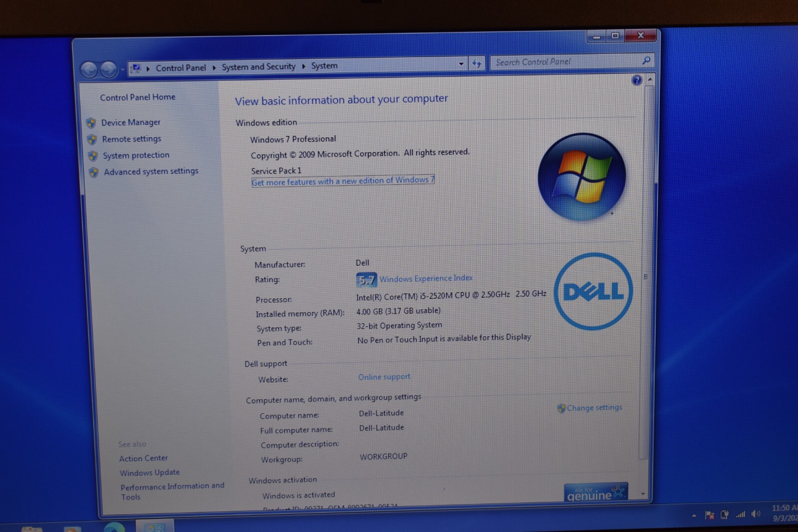Click shield icon next to Change settings
Screen dimensions: 798x532
(561, 408)
